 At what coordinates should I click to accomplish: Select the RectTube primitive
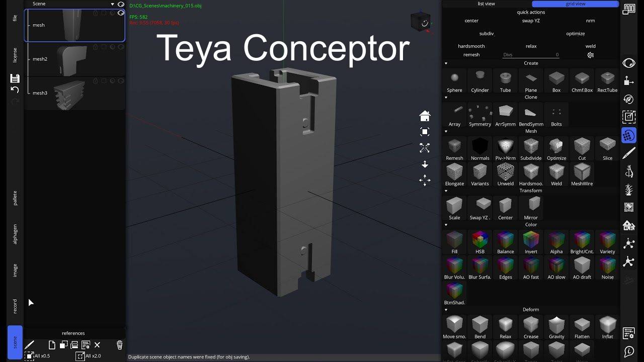pyautogui.click(x=607, y=80)
